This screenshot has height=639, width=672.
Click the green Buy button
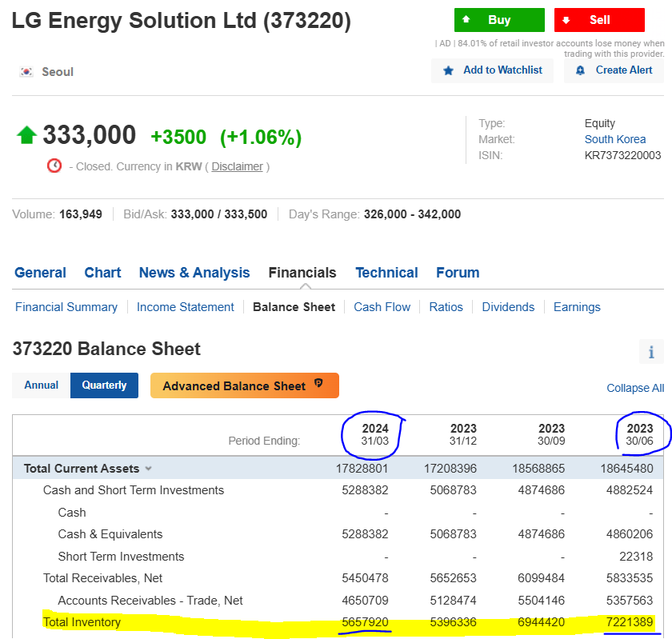(499, 20)
